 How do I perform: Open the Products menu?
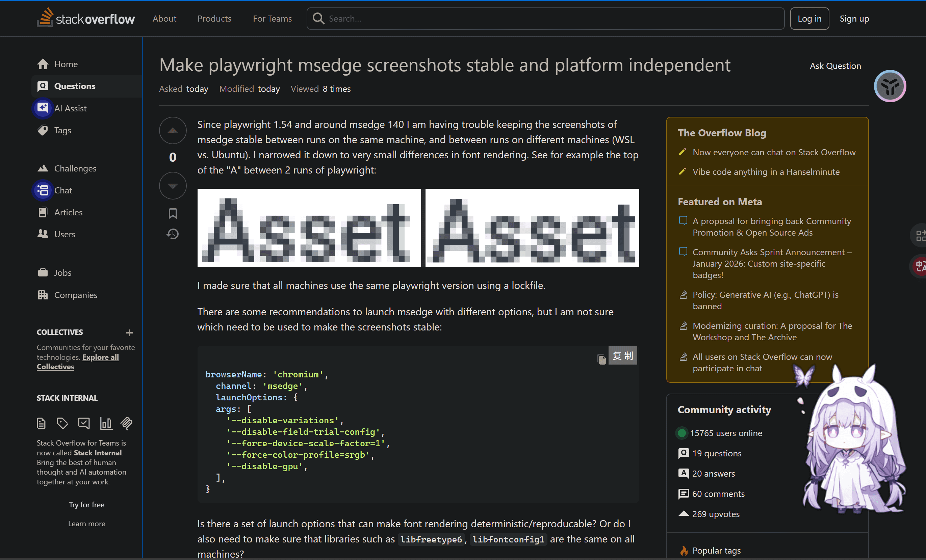tap(214, 19)
